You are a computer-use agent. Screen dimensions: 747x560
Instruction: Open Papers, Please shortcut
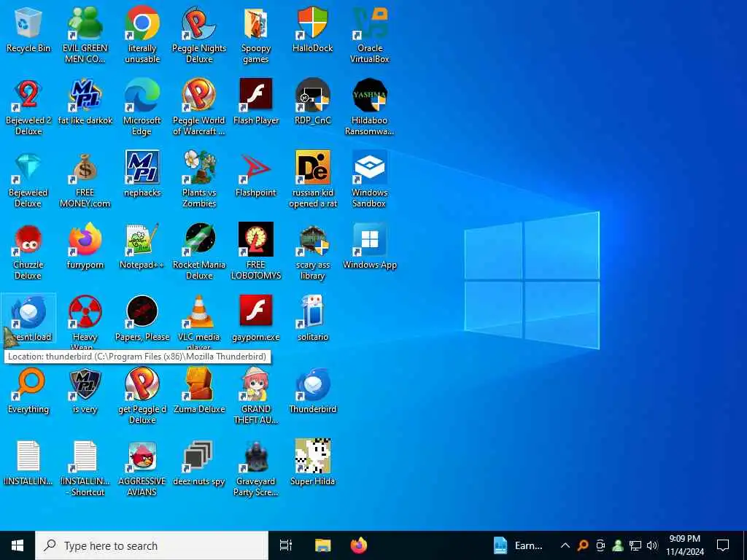click(142, 319)
